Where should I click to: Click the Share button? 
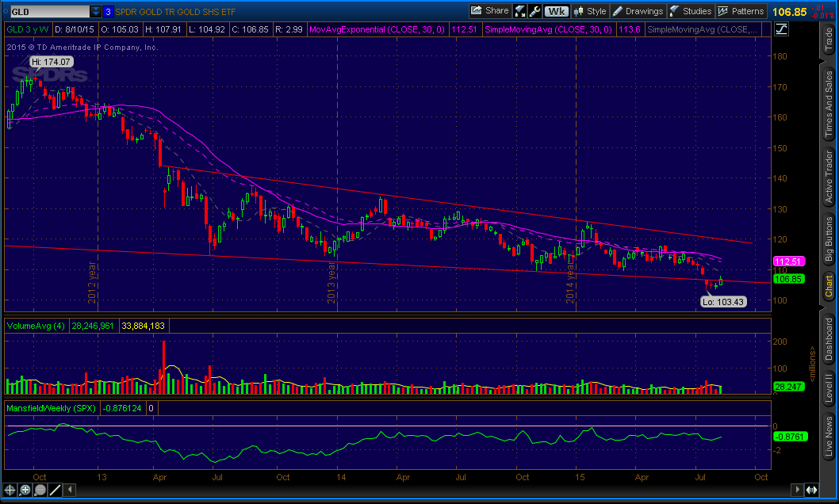pyautogui.click(x=490, y=11)
